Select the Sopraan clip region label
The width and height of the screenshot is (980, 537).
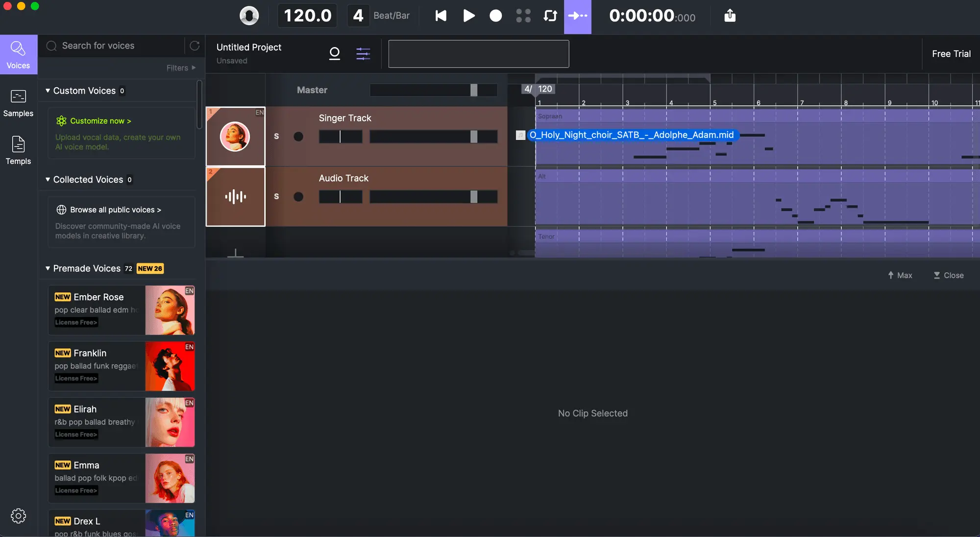point(550,116)
